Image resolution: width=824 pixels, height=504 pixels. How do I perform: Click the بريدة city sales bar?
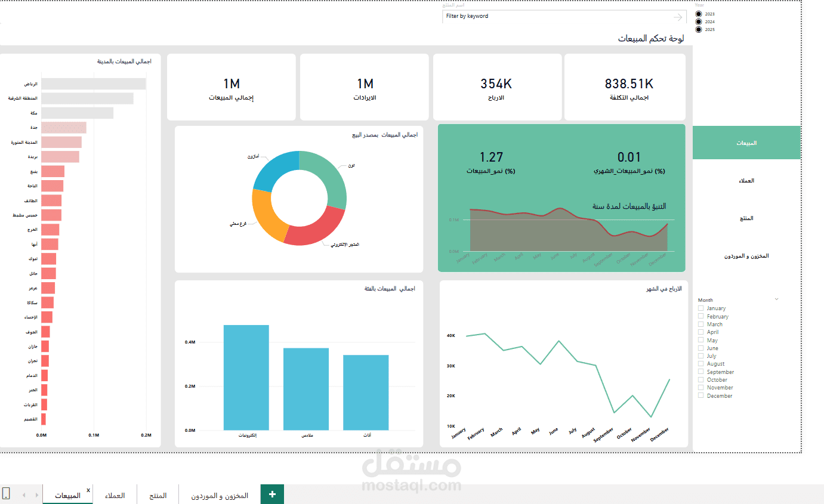60,157
